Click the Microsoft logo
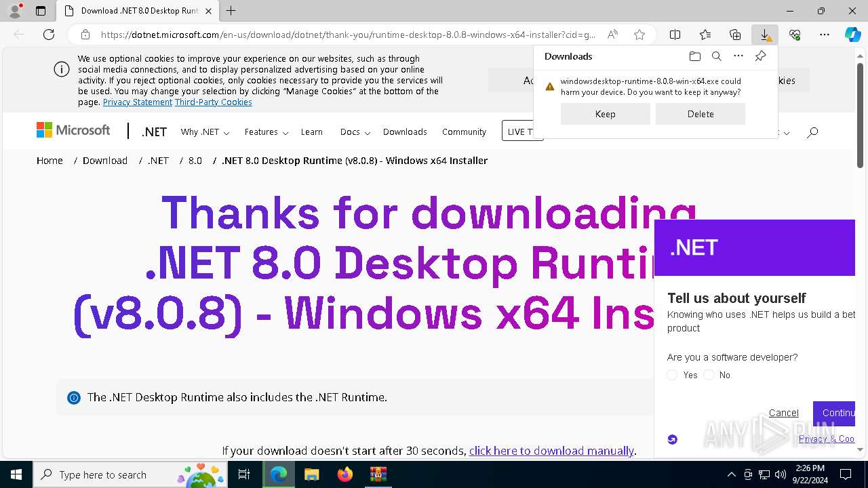Viewport: 868px width, 488px height. (73, 130)
